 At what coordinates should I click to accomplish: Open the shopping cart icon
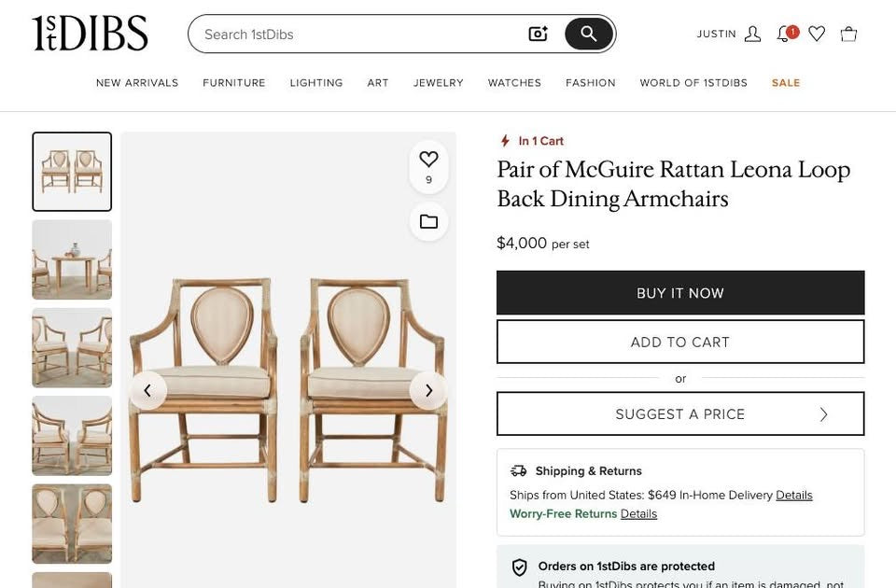tap(848, 34)
